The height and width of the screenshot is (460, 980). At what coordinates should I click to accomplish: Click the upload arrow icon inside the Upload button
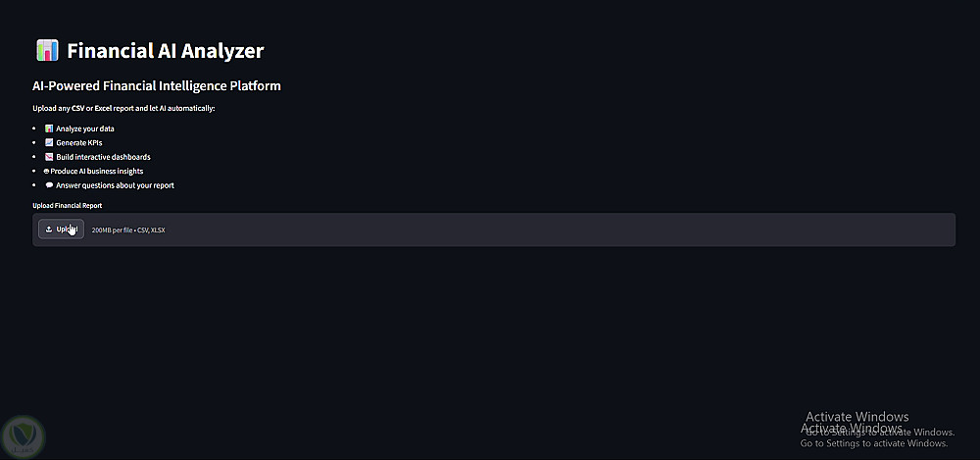coord(49,230)
